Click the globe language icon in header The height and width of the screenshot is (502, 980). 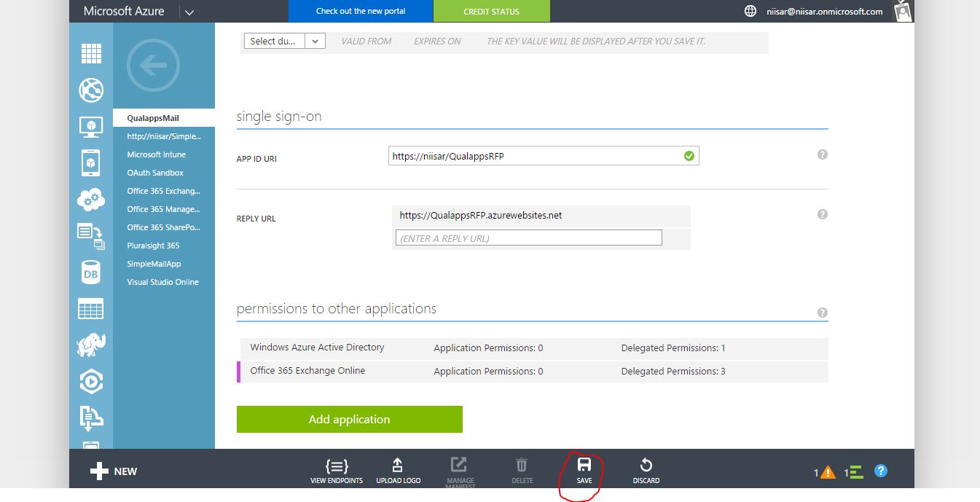coord(750,11)
